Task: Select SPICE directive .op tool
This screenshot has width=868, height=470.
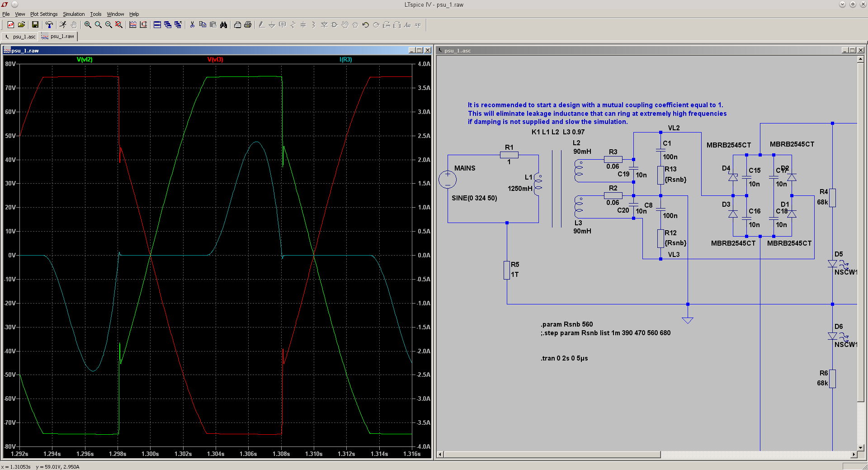Action: (418, 25)
